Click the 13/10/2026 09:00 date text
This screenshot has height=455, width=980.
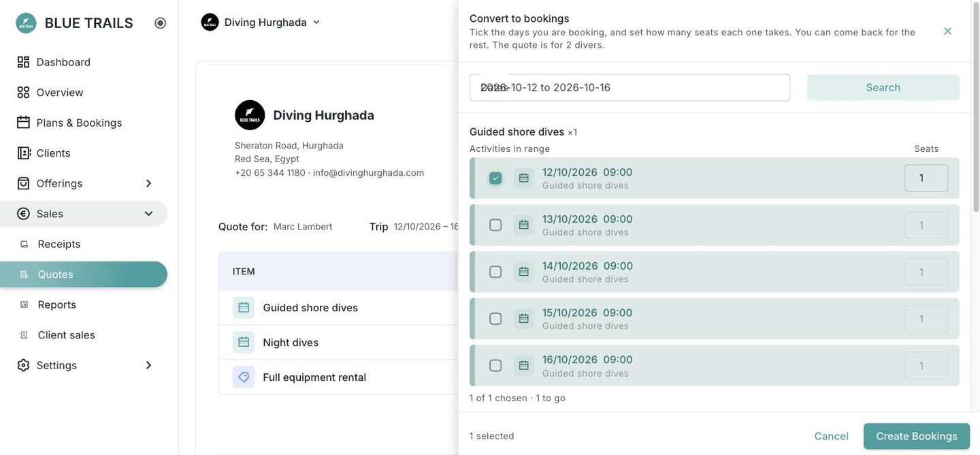[x=587, y=219]
